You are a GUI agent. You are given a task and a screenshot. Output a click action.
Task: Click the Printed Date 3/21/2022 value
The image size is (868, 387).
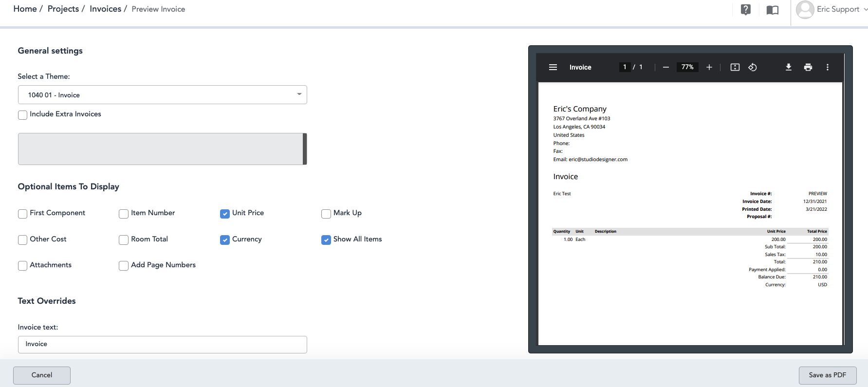[816, 209]
